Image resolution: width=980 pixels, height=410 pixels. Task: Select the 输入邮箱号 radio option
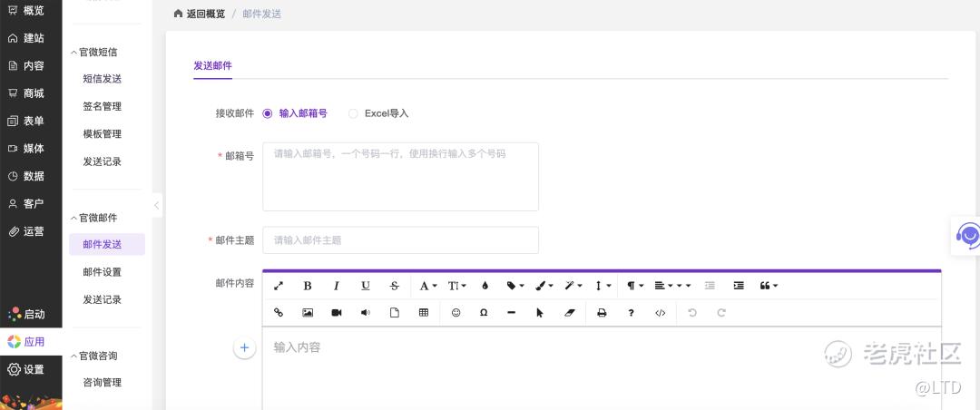click(268, 113)
